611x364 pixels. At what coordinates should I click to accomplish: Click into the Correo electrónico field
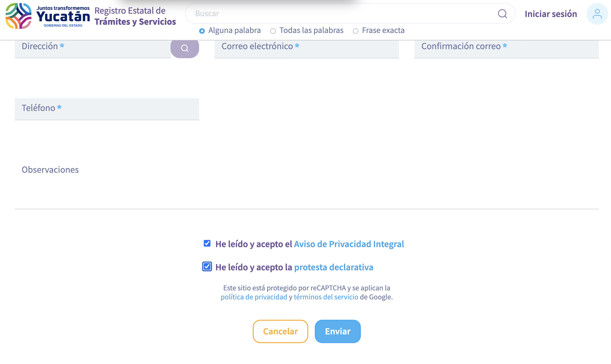click(x=307, y=49)
